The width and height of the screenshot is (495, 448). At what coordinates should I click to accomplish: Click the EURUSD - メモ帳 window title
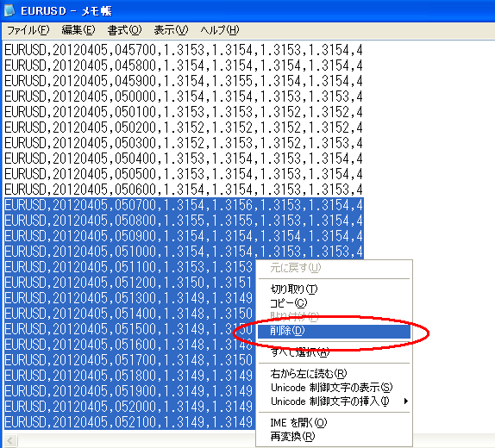[66, 11]
